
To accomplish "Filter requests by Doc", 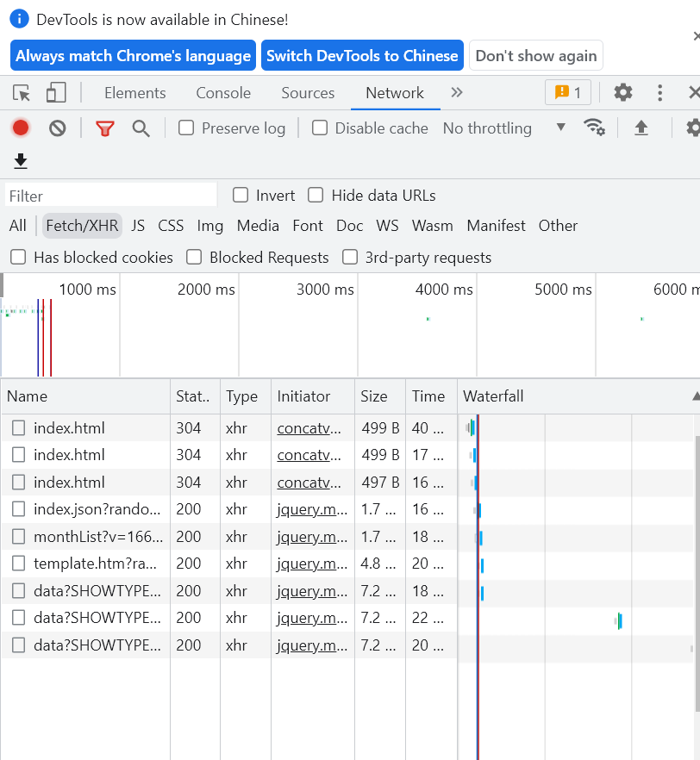I will (x=349, y=226).
